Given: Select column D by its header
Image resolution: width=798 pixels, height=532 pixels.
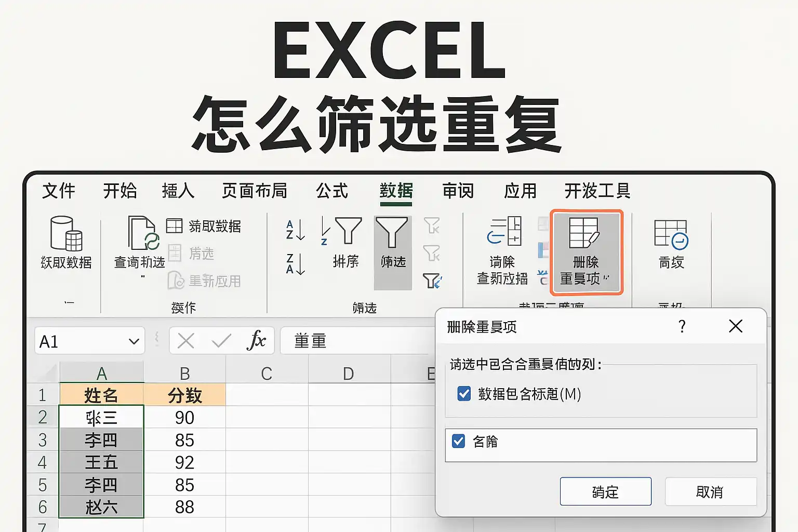Looking at the screenshot, I should [349, 373].
